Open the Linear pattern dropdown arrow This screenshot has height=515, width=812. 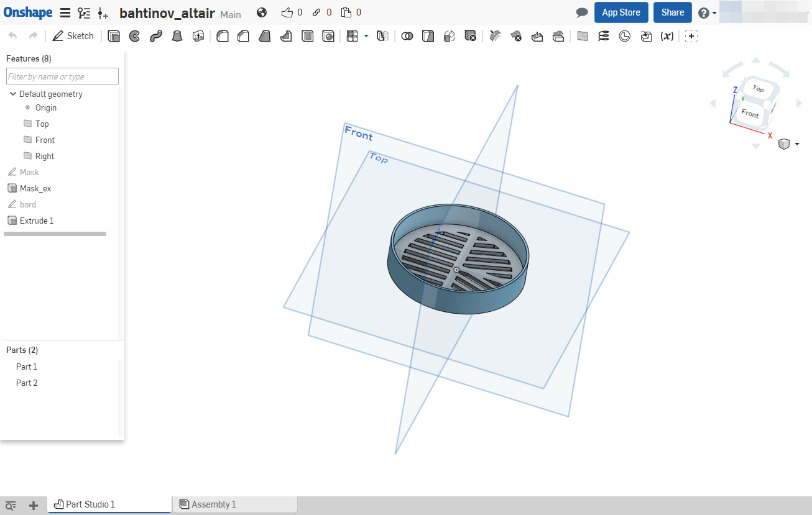pos(365,36)
